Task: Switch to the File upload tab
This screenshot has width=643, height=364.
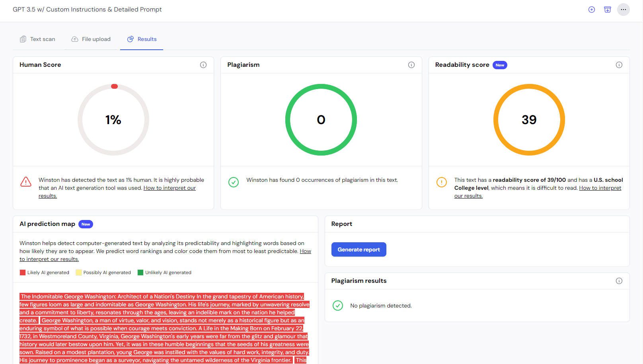Action: [x=91, y=39]
